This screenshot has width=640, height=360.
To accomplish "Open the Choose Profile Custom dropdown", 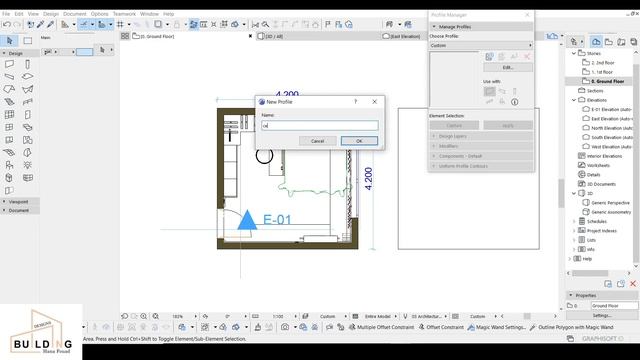I will click(481, 45).
